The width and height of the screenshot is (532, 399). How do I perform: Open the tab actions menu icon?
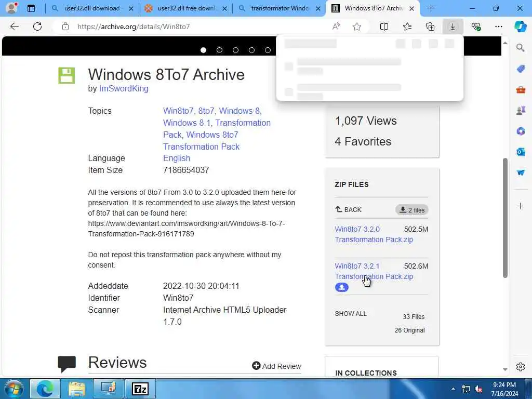tap(31, 8)
